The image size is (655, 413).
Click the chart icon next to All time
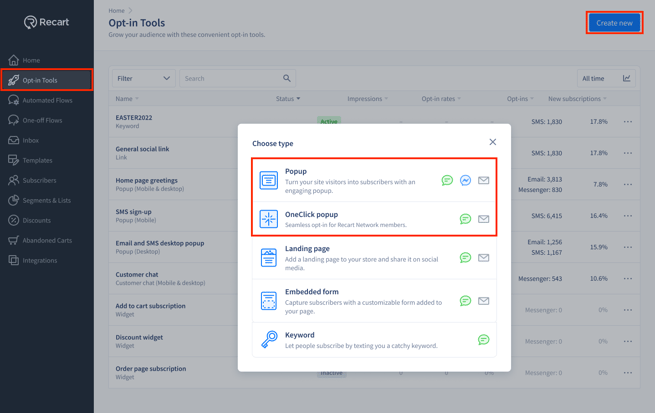click(627, 78)
